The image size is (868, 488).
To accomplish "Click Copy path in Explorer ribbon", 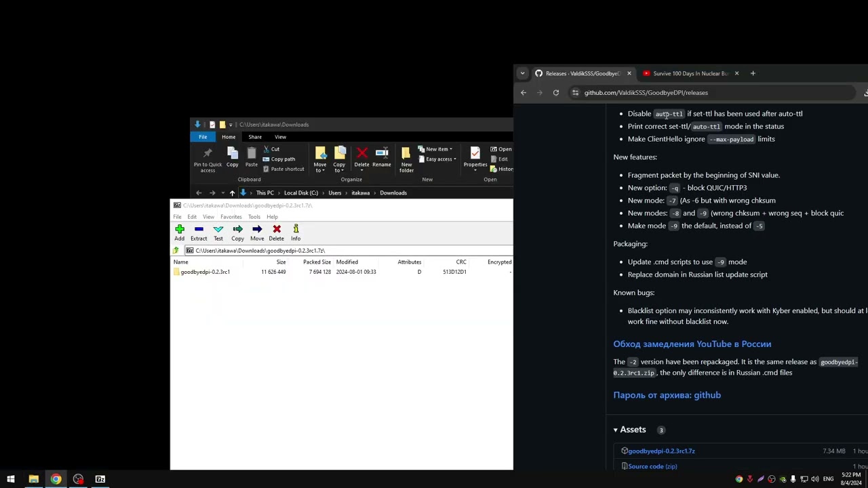I will pyautogui.click(x=279, y=159).
